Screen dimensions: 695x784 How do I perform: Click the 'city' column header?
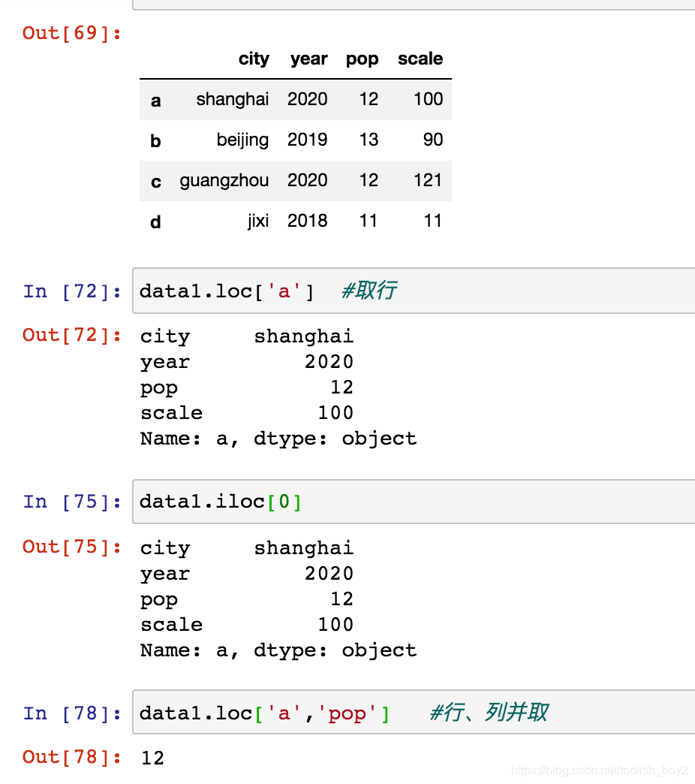pos(254,59)
